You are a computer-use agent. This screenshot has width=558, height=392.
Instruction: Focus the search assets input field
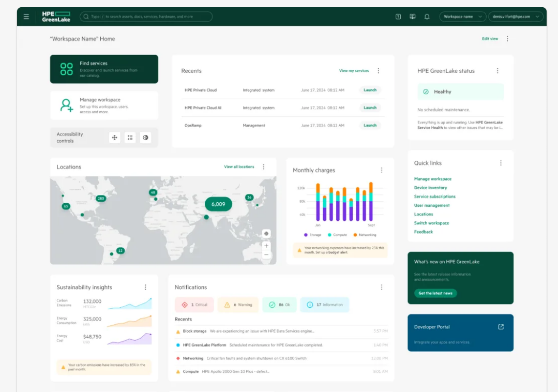[146, 17]
